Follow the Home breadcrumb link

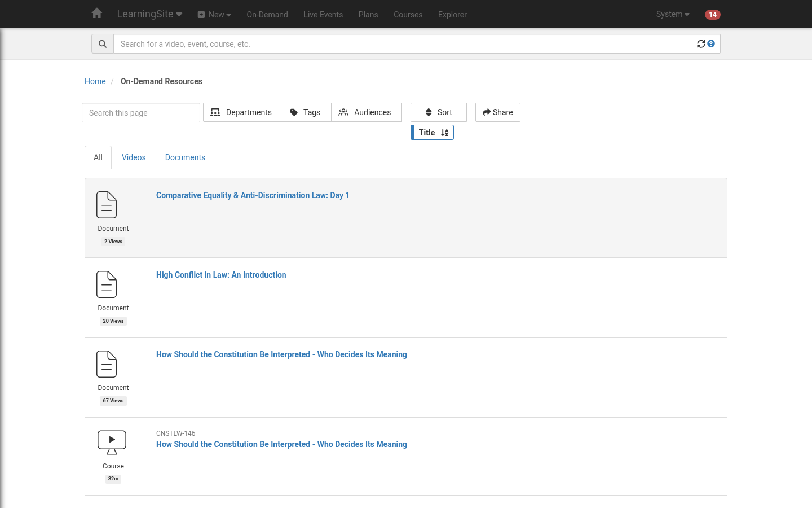95,81
